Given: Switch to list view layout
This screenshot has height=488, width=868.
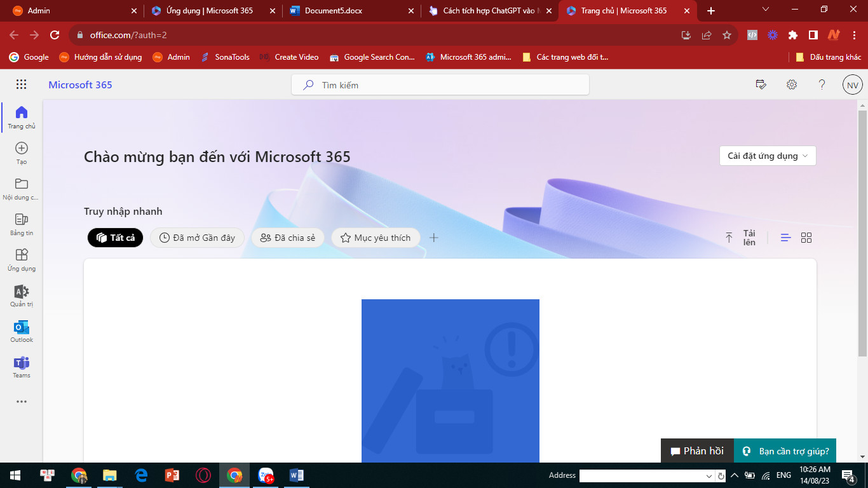Looking at the screenshot, I should coord(785,238).
